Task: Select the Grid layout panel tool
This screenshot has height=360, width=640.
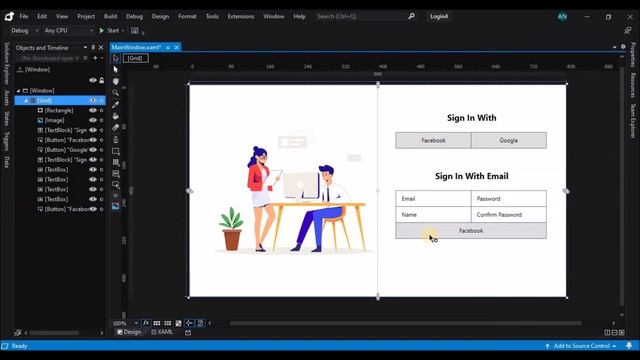Action: 116,162
